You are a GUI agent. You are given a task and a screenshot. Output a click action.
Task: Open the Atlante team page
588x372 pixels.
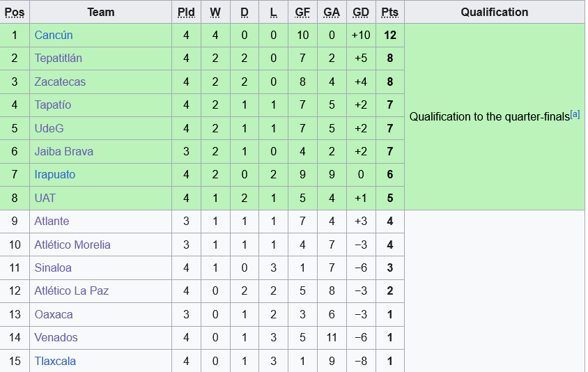click(x=52, y=221)
